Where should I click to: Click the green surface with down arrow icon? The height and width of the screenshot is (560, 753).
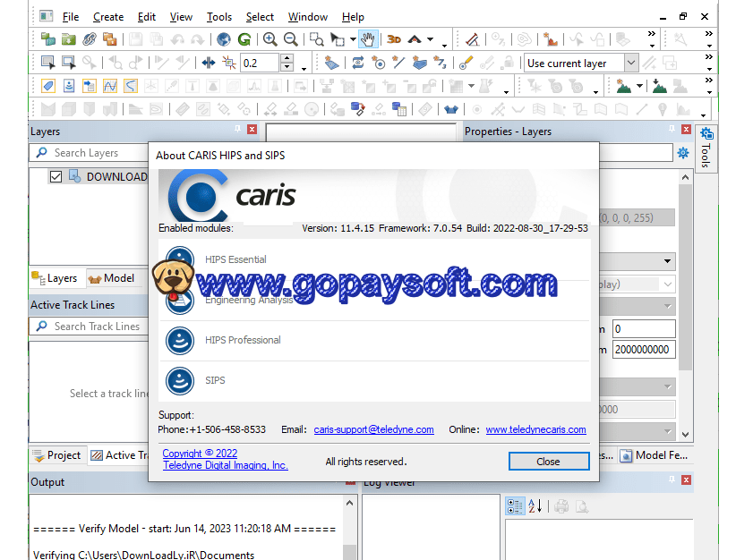coord(659,86)
